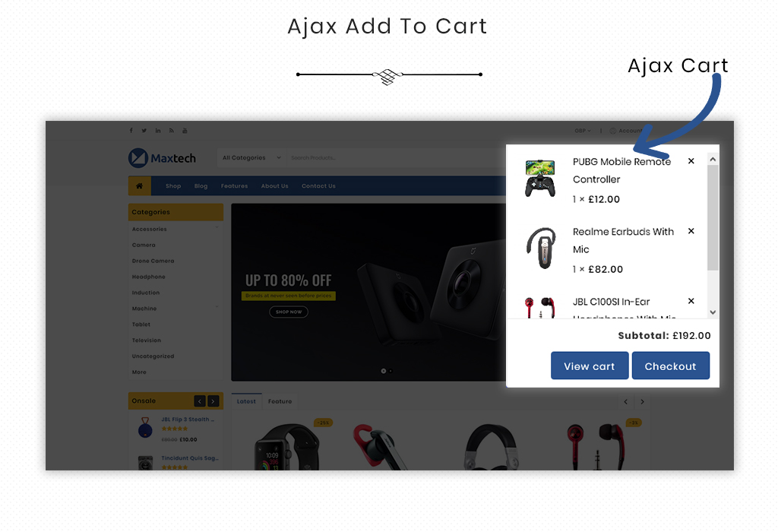Viewport: 778px width, 532px height.
Task: Remove JBL C100SI In-Ear item from cart
Action: coord(691,301)
